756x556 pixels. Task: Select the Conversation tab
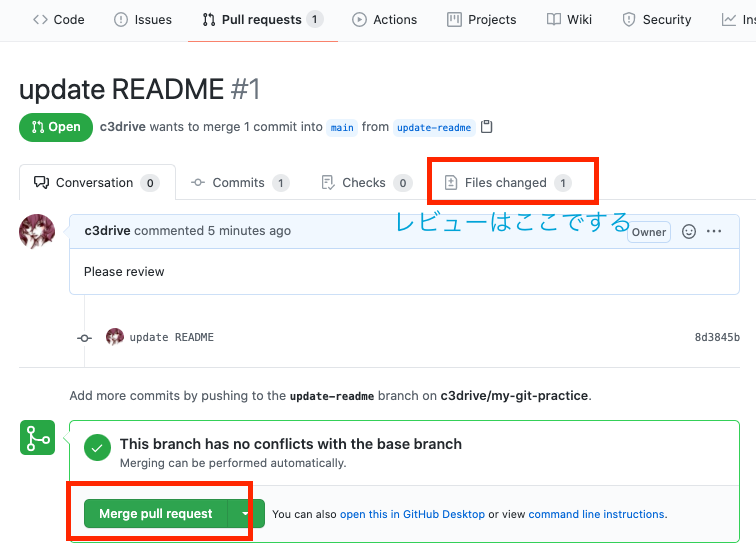click(97, 183)
